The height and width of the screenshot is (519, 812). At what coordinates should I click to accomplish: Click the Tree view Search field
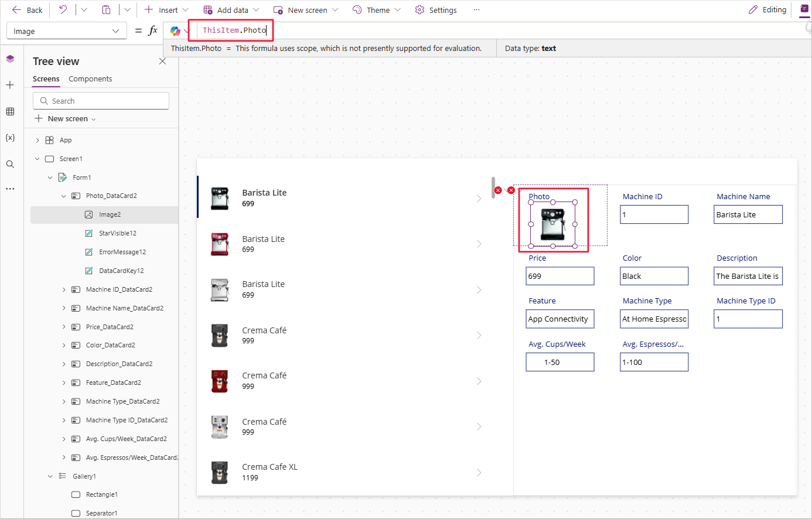[x=101, y=101]
